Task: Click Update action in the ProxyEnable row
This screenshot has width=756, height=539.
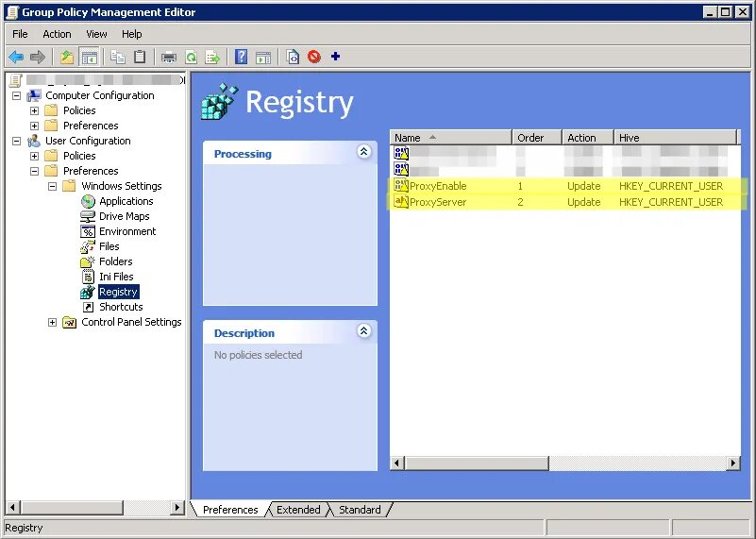Action: (583, 186)
